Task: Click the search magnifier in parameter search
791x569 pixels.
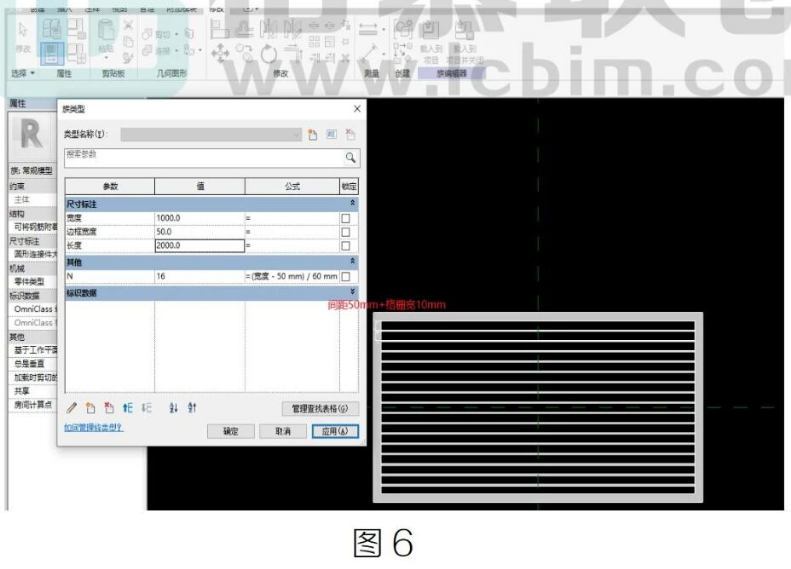Action: point(351,157)
